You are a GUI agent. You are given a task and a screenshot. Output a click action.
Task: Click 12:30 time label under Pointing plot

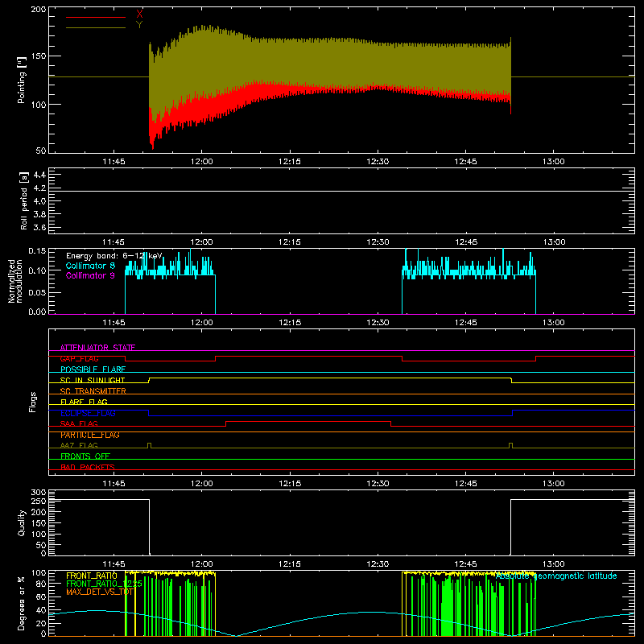[378, 162]
